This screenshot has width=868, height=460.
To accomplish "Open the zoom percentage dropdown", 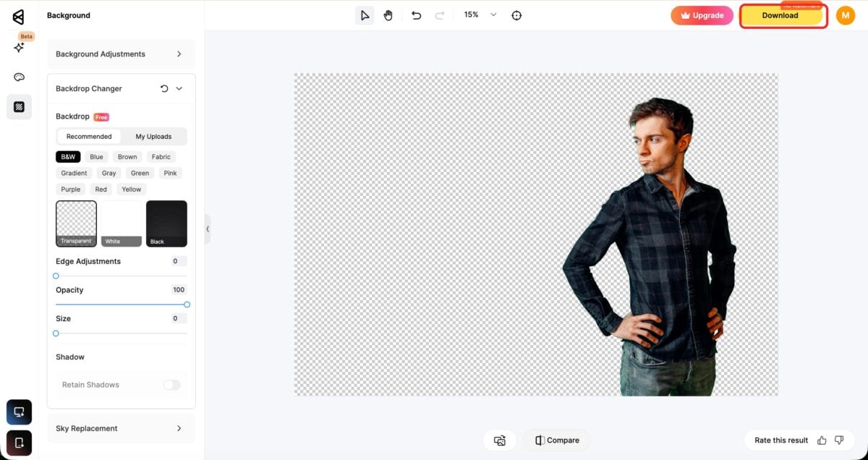I will pyautogui.click(x=493, y=14).
